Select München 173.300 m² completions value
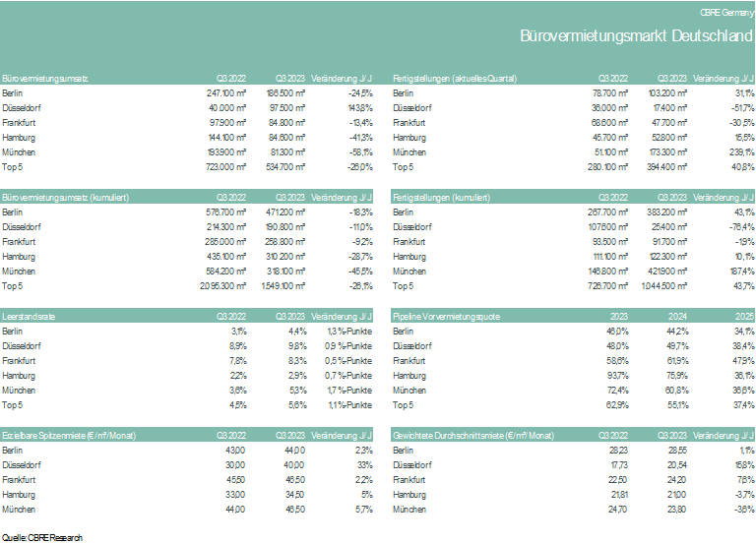This screenshot has height=544, width=756. 666,152
